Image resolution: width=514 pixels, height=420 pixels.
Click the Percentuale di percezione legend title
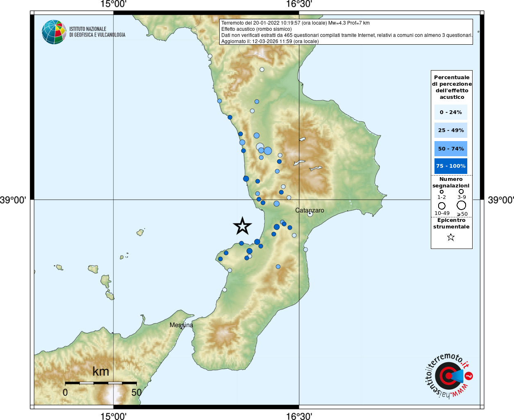[452, 87]
